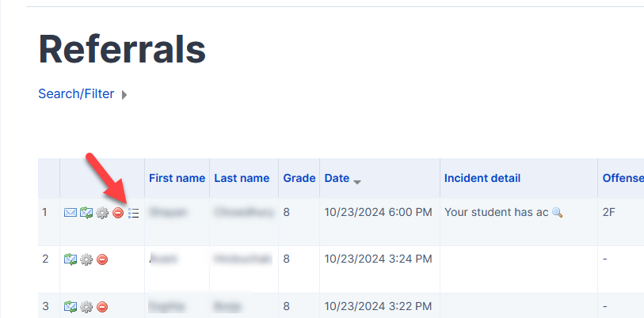The width and height of the screenshot is (644, 318).
Task: Sort table by Grade column header
Action: 299,178
